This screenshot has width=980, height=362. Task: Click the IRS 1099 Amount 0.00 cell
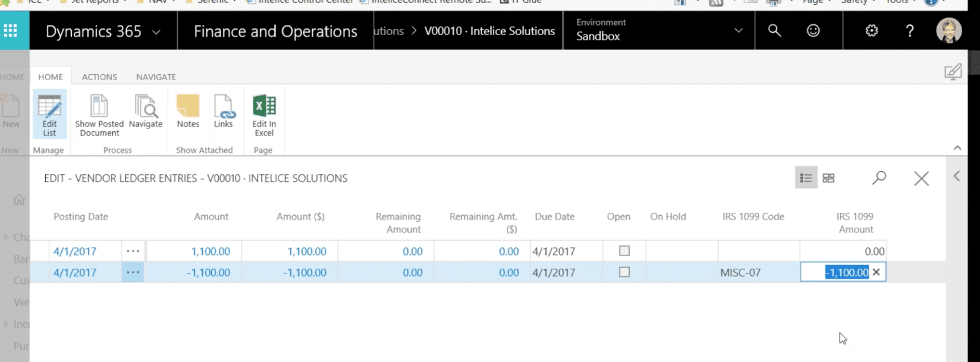click(843, 251)
